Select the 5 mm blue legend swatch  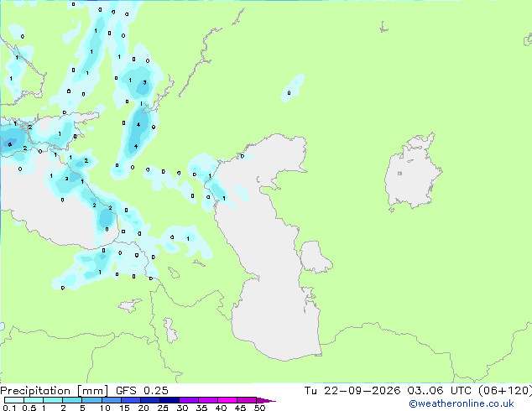pyautogui.click(x=92, y=400)
